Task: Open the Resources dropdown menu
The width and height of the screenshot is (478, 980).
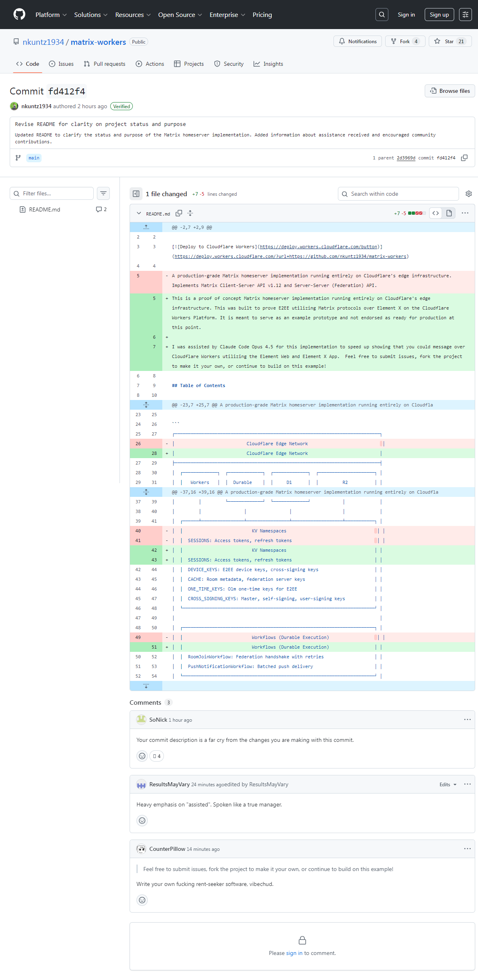Action: pyautogui.click(x=133, y=15)
